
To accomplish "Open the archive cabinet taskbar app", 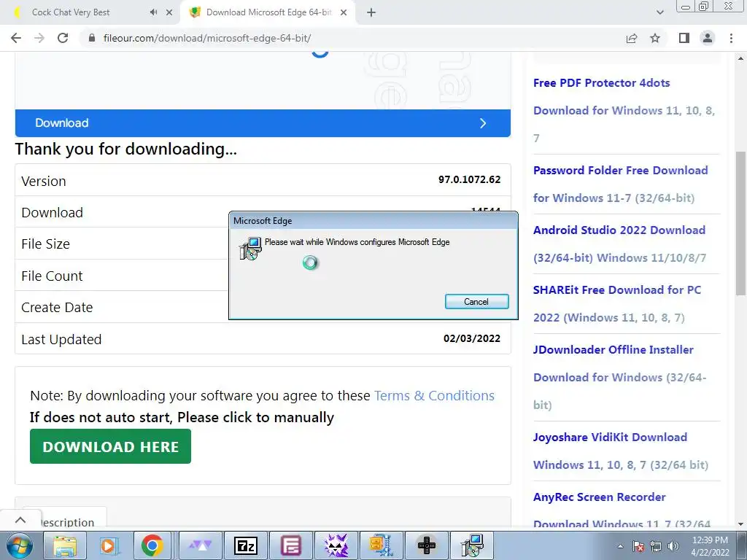I will tap(382, 545).
